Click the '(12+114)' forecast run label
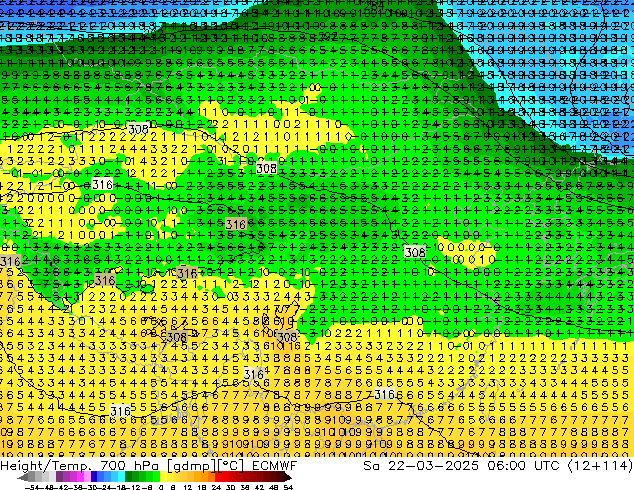This screenshot has height=490, width=634. tap(601, 466)
